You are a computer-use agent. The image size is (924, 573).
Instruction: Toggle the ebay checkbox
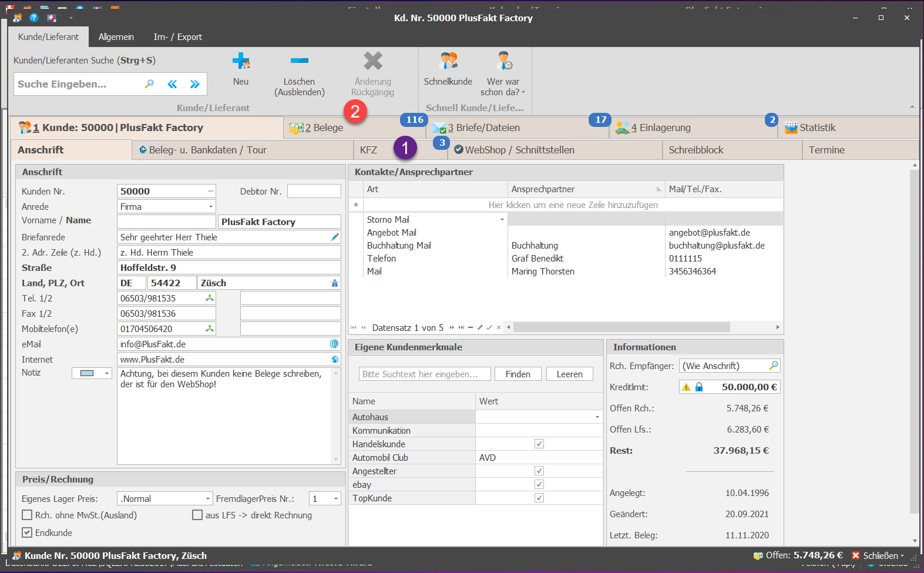tap(539, 484)
